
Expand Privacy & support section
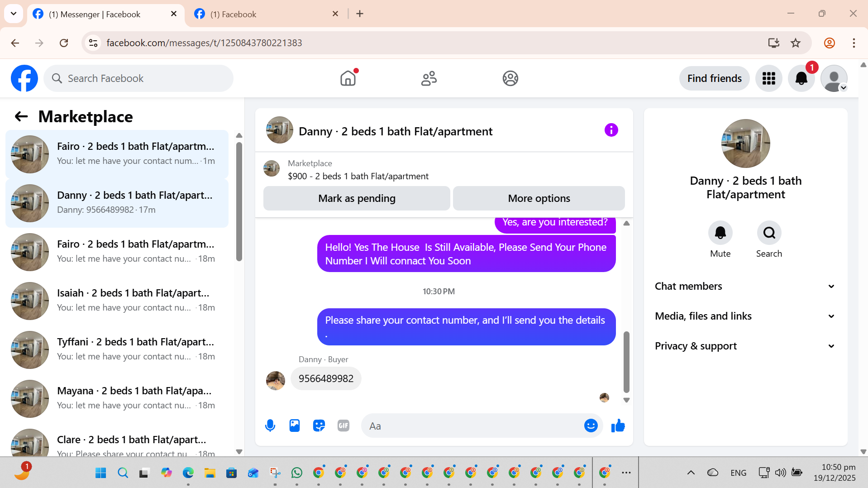[745, 346]
